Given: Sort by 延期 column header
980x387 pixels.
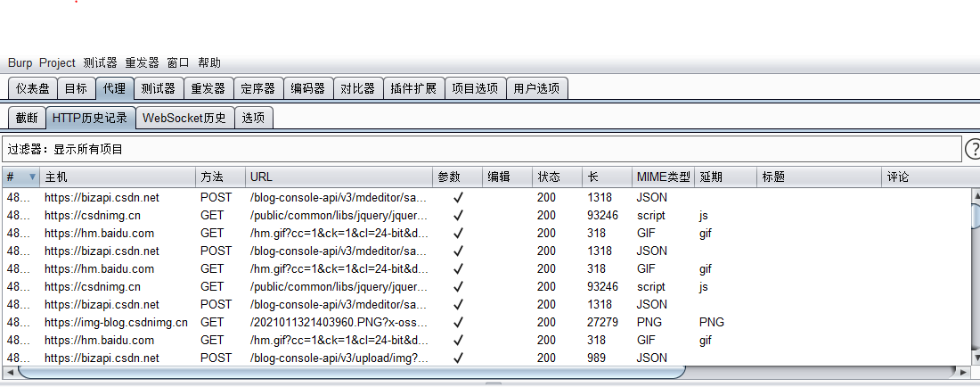Looking at the screenshot, I should pyautogui.click(x=725, y=177).
